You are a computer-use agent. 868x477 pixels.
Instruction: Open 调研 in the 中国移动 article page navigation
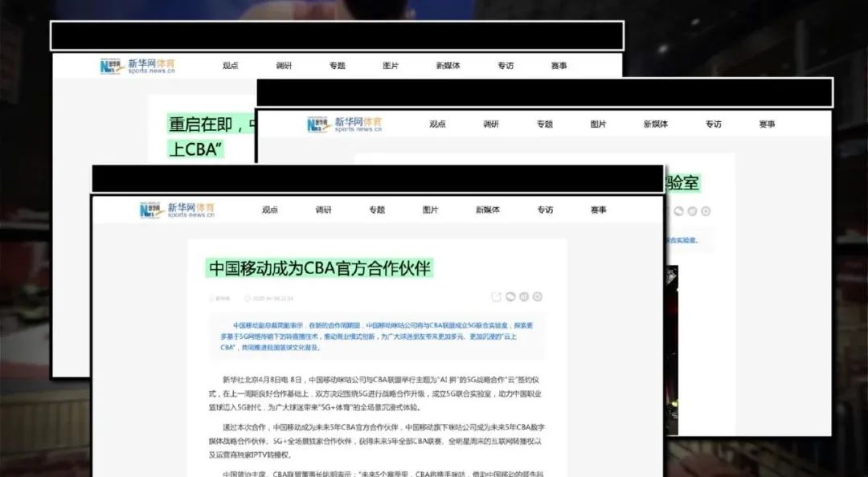[x=323, y=210]
